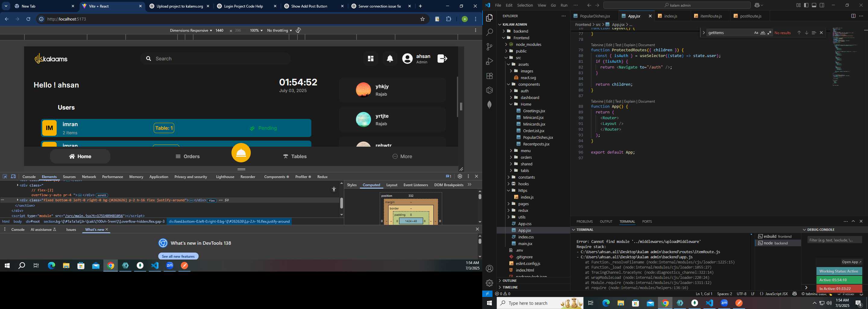Collapse the Frontend folder in Explorer

[521, 38]
